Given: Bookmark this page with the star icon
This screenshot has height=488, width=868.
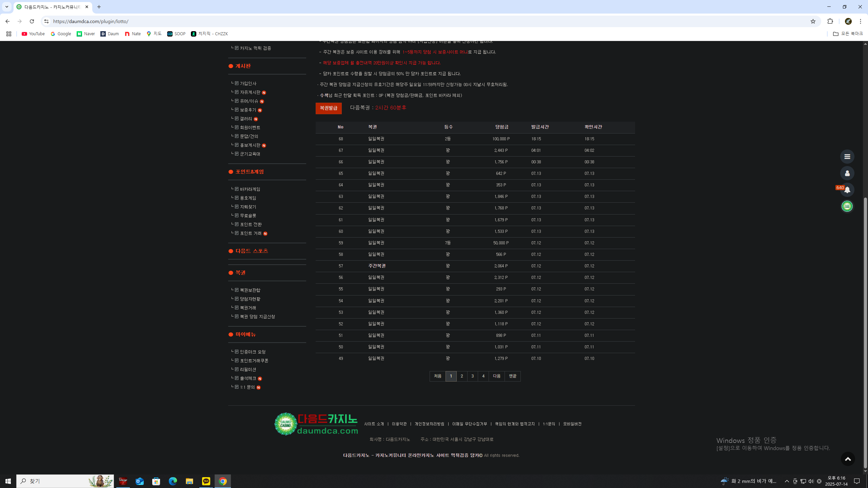Looking at the screenshot, I should [813, 21].
